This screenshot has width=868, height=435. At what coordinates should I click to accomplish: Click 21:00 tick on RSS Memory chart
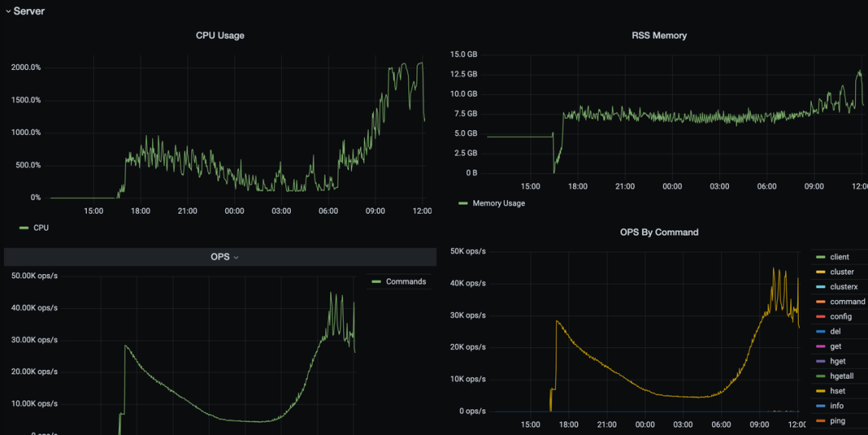pyautogui.click(x=625, y=187)
